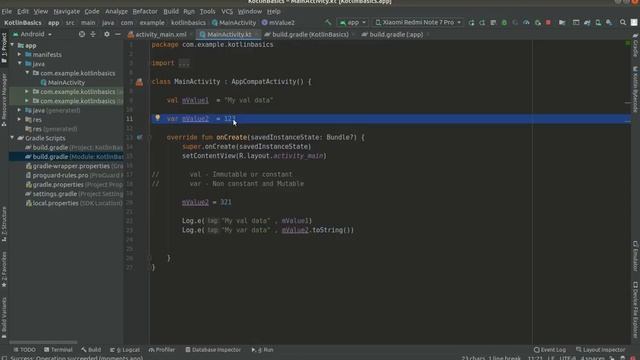
Task: Click the override gutter icon next to onCreate
Action: (140, 138)
